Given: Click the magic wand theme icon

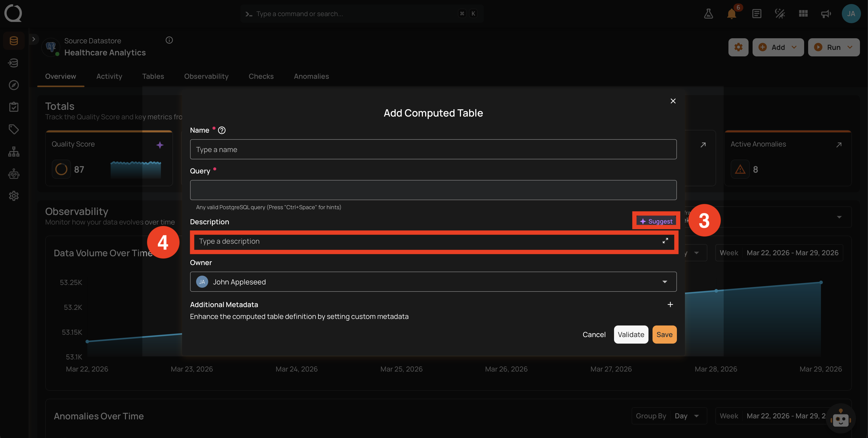Looking at the screenshot, I should pyautogui.click(x=780, y=14).
